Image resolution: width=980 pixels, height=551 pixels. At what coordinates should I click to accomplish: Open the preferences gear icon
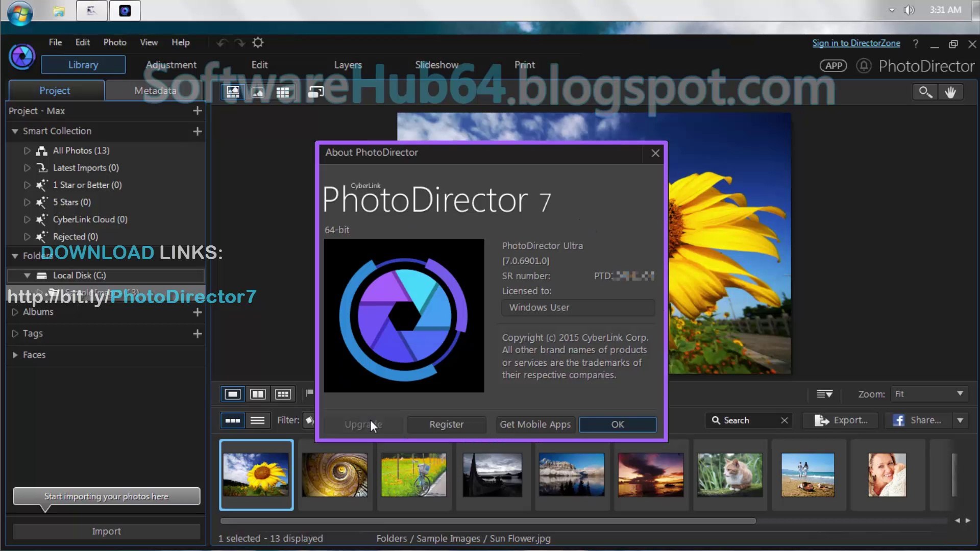point(258,42)
